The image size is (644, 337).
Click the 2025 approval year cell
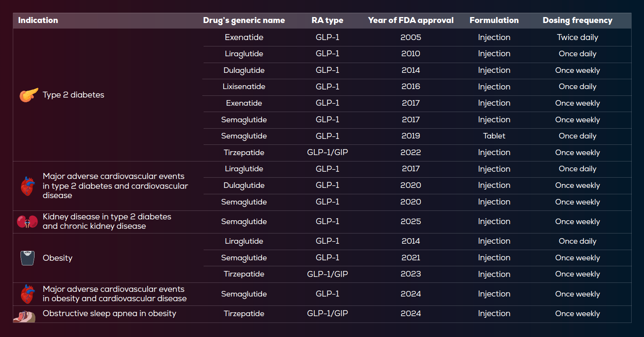(x=411, y=222)
